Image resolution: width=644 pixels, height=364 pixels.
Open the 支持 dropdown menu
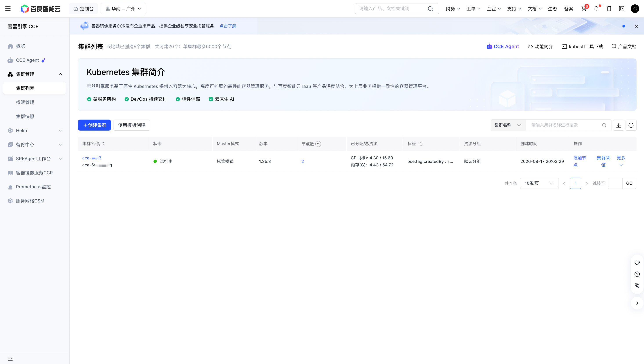(x=514, y=9)
